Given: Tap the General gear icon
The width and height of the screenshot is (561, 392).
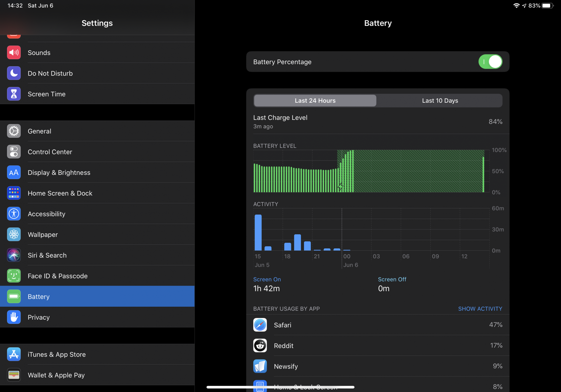Looking at the screenshot, I should (14, 131).
